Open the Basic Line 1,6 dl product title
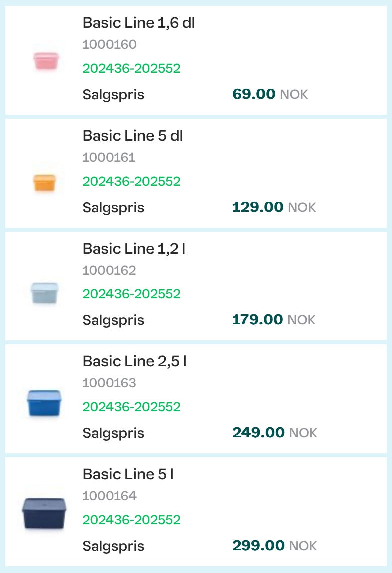This screenshot has height=573, width=392. tap(138, 23)
